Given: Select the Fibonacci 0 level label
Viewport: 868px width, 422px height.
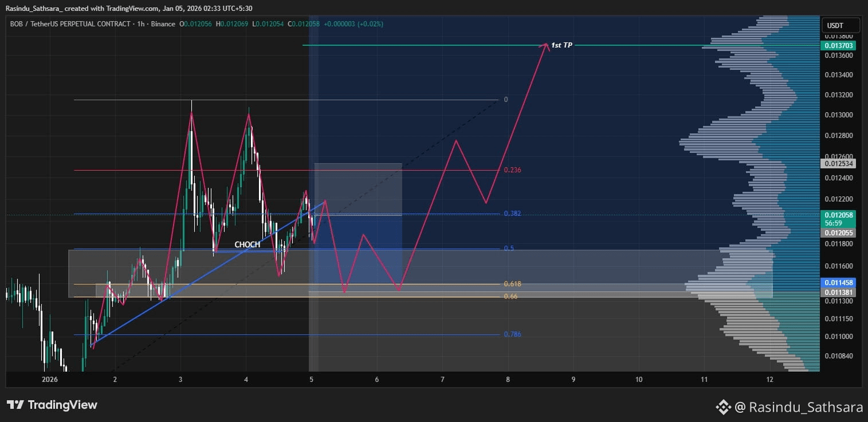Looking at the screenshot, I should (506, 100).
